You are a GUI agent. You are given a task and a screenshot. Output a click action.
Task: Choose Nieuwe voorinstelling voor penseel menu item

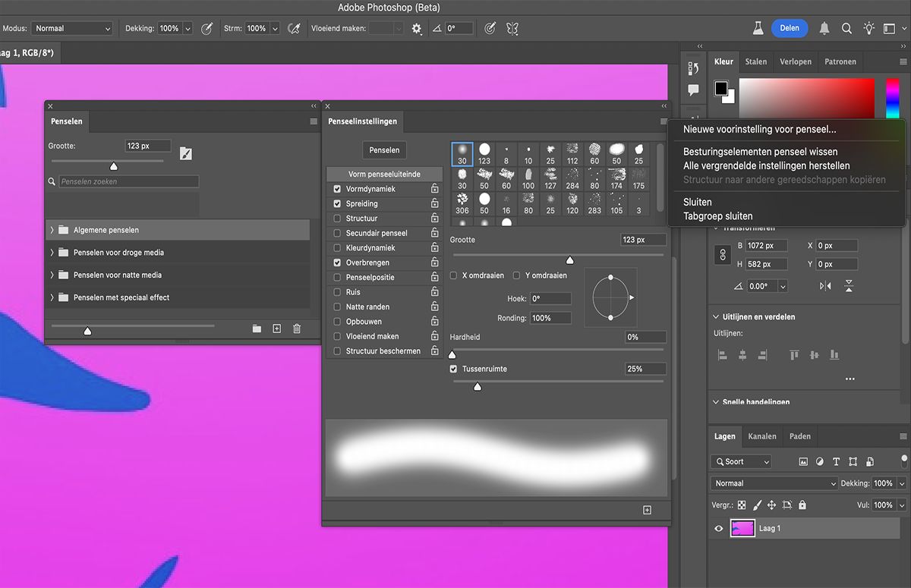coord(760,130)
